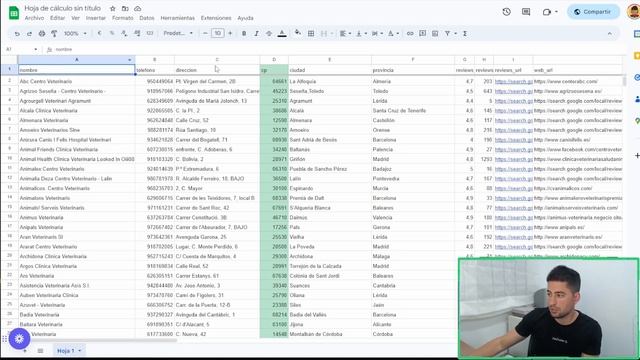Open the cell borders menu
Image resolution: width=640 pixels, height=360 pixels.
pos(311,33)
